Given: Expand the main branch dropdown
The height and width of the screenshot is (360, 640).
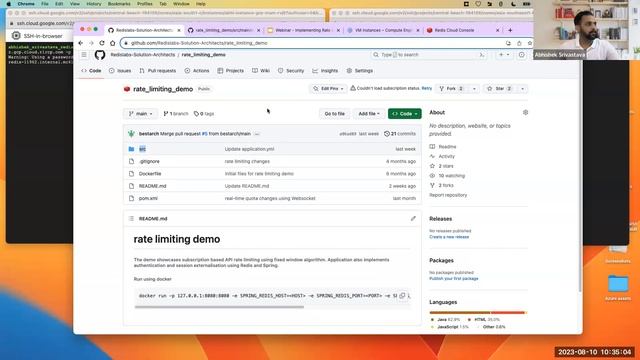Looking at the screenshot, I should (140, 113).
